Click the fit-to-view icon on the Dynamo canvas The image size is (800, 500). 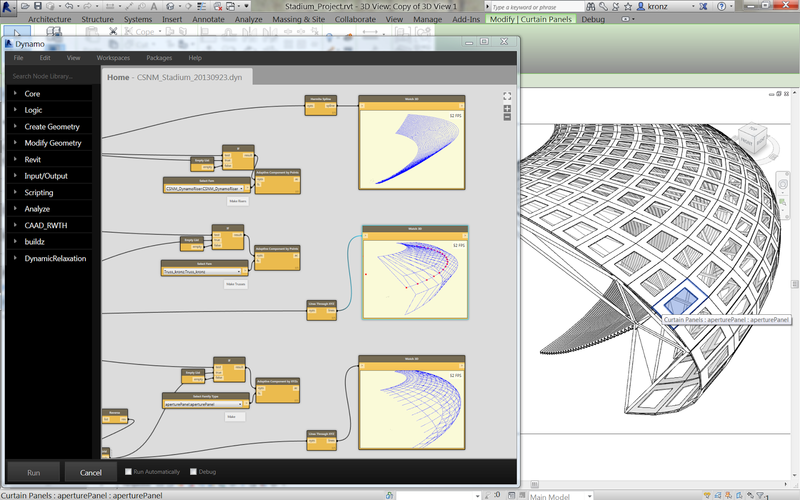508,97
